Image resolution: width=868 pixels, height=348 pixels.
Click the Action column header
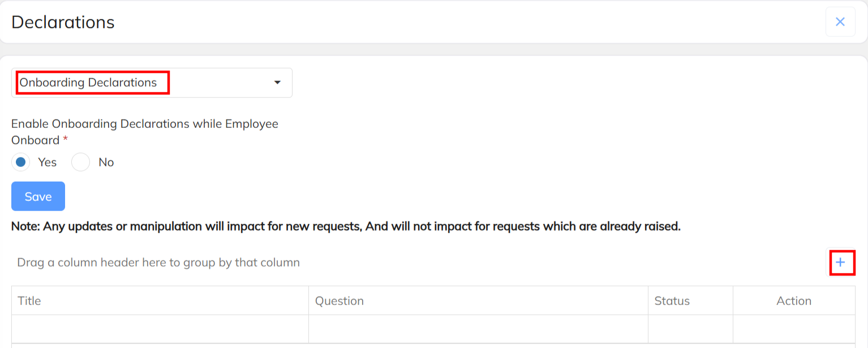pyautogui.click(x=794, y=300)
